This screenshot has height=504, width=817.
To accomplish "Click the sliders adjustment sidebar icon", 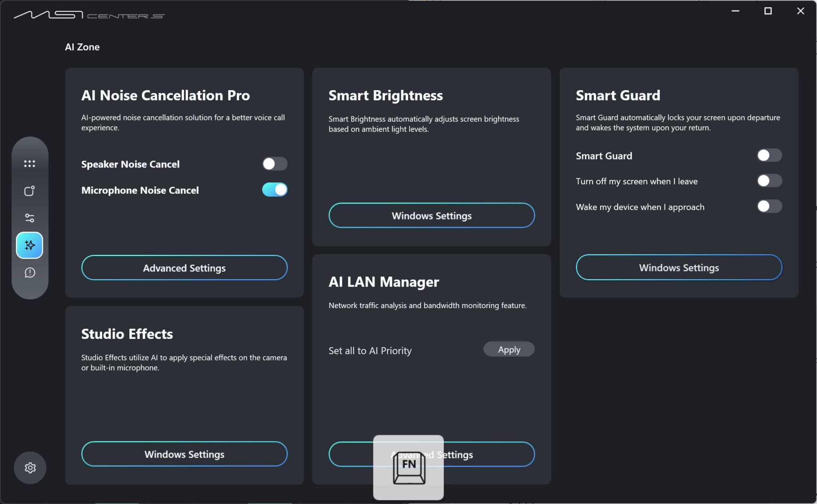I will click(30, 218).
